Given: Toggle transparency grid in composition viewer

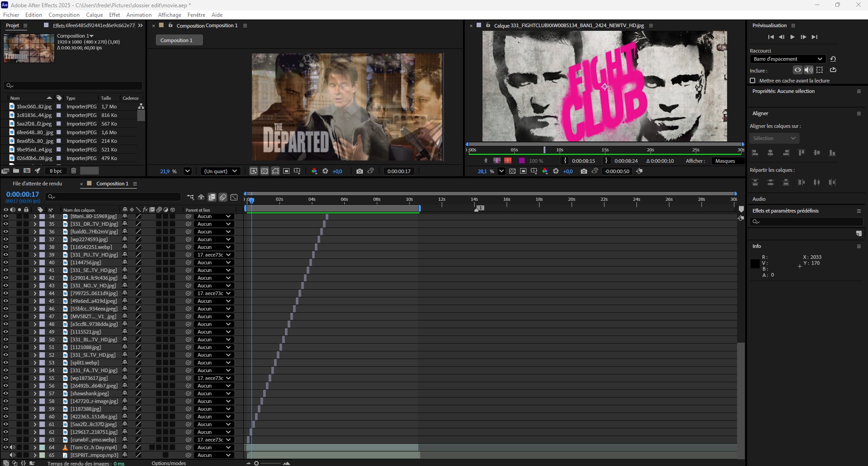Looking at the screenshot, I should (x=265, y=171).
